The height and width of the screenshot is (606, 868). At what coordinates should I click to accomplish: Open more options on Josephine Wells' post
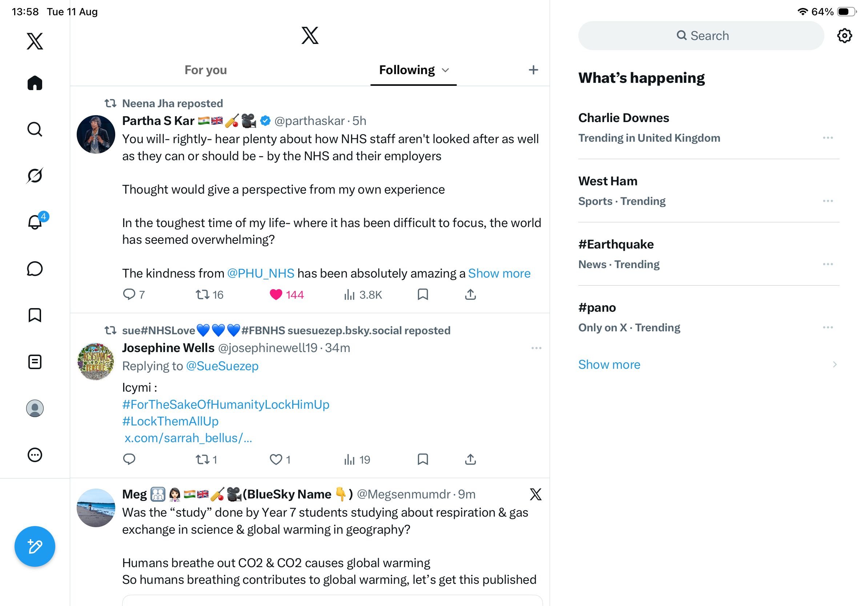tap(536, 348)
